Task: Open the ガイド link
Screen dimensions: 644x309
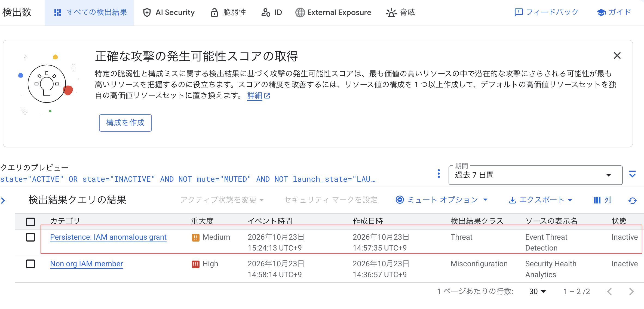Action: coord(614,12)
